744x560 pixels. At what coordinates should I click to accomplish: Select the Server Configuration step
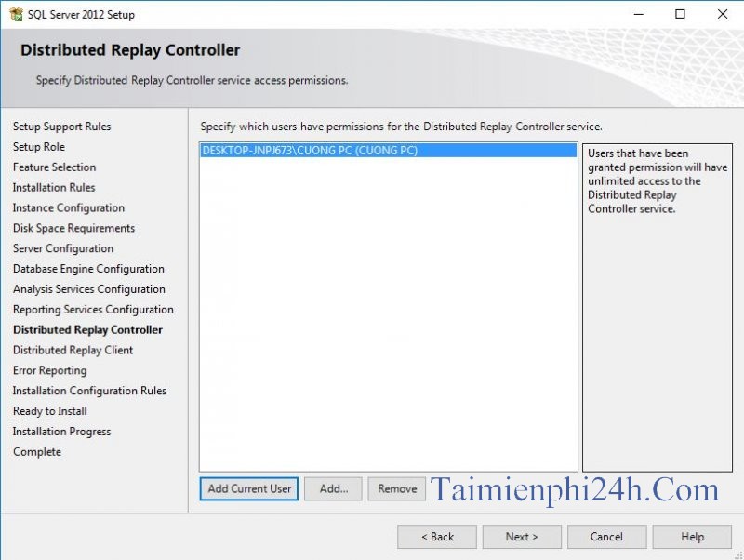pyautogui.click(x=63, y=248)
